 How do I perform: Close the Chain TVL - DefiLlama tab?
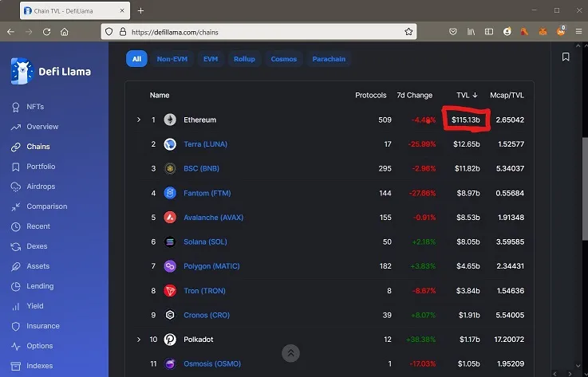point(122,11)
